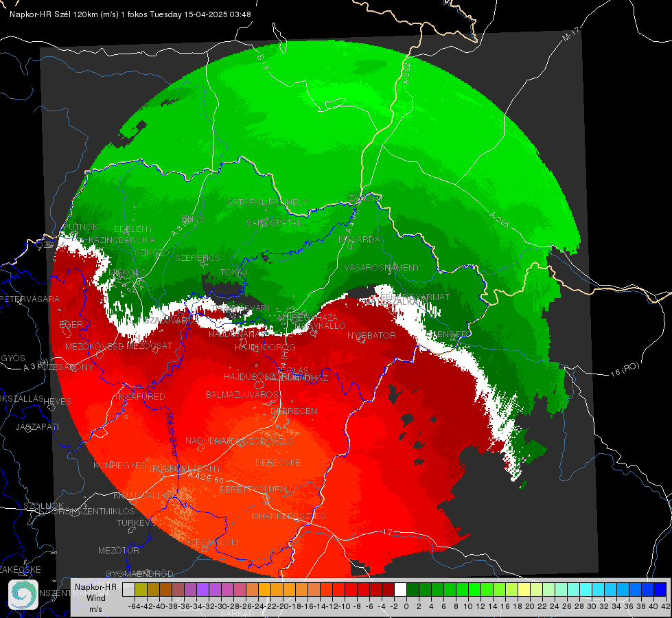The height and width of the screenshot is (618, 672).
Task: Select the white swatch between -2 and 0
Action: [x=400, y=590]
